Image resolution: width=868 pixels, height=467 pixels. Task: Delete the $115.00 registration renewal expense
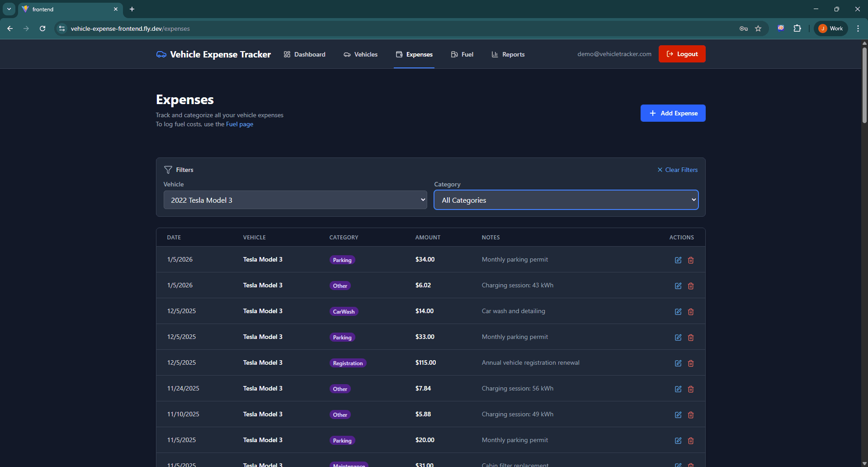690,363
